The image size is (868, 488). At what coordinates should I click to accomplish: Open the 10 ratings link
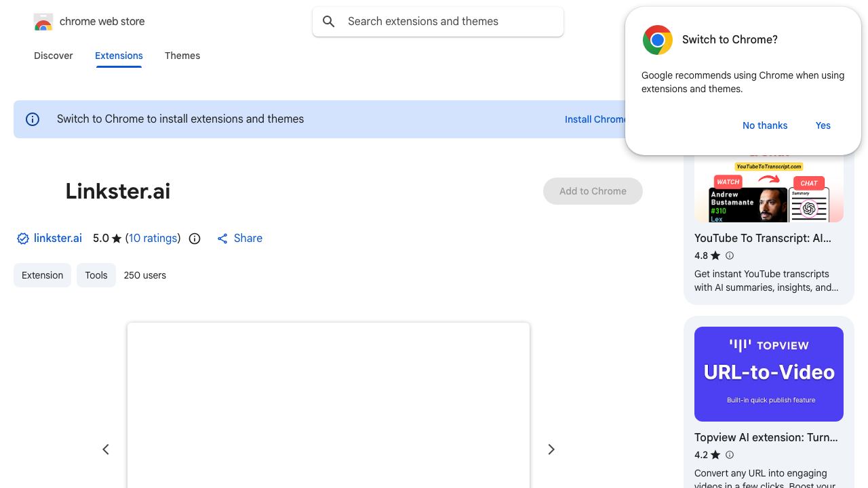point(153,239)
